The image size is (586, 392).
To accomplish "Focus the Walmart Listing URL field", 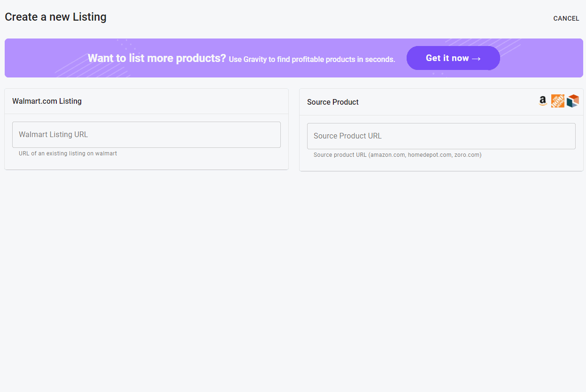I will [x=146, y=135].
